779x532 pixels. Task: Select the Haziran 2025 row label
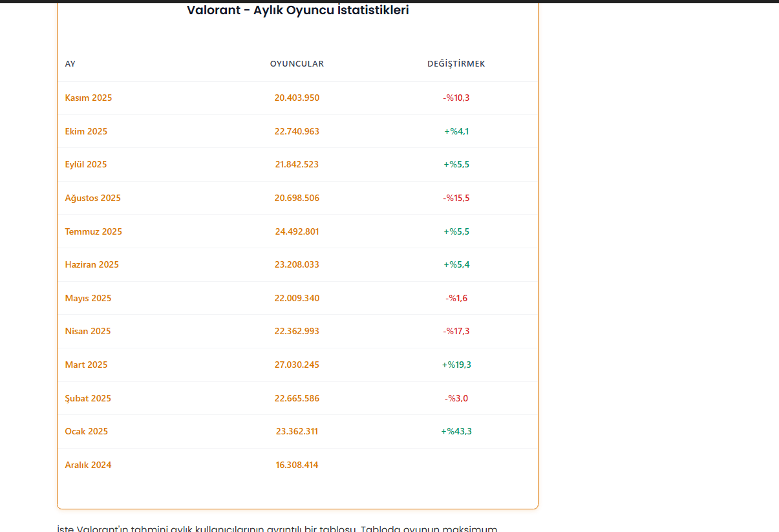click(x=92, y=264)
